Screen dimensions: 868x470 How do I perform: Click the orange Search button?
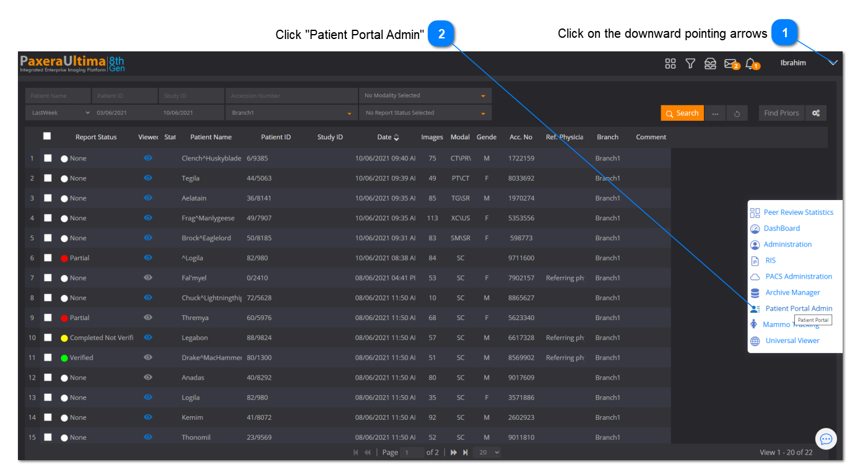pyautogui.click(x=682, y=113)
